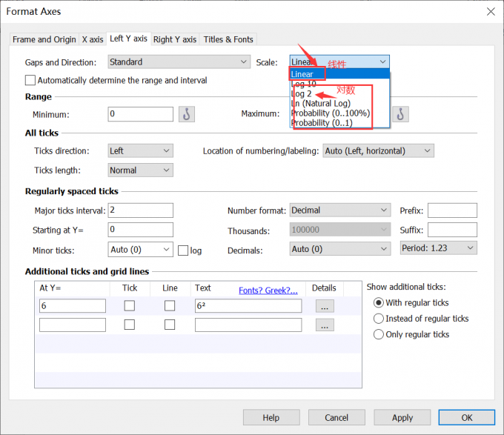Check the Tick box for Y=6 row
This screenshot has width=504, height=435.
(x=130, y=305)
